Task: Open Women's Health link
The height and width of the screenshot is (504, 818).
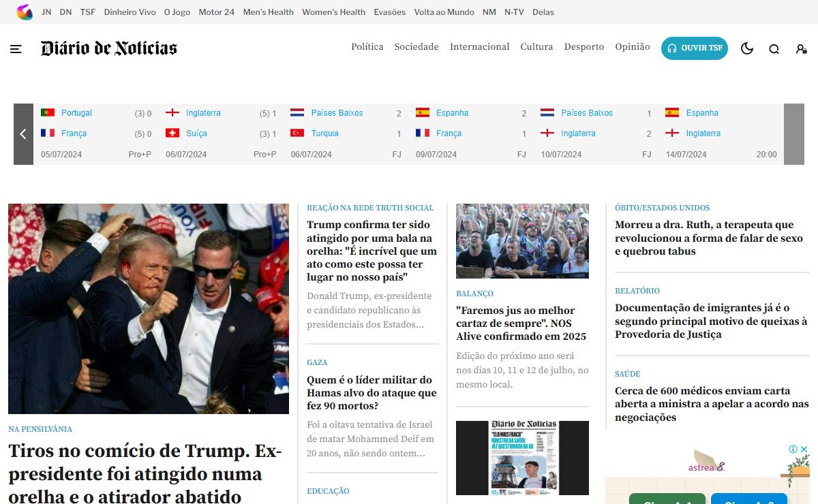Action: 334,12
